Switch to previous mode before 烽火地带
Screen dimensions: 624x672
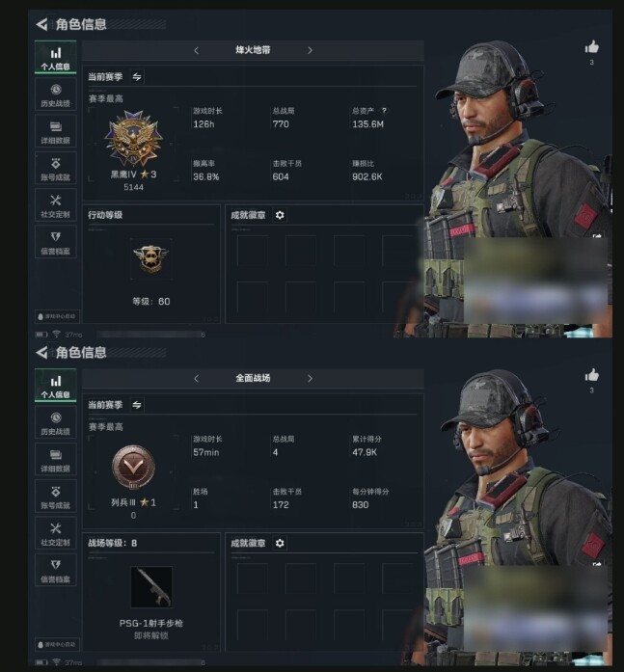tap(197, 50)
